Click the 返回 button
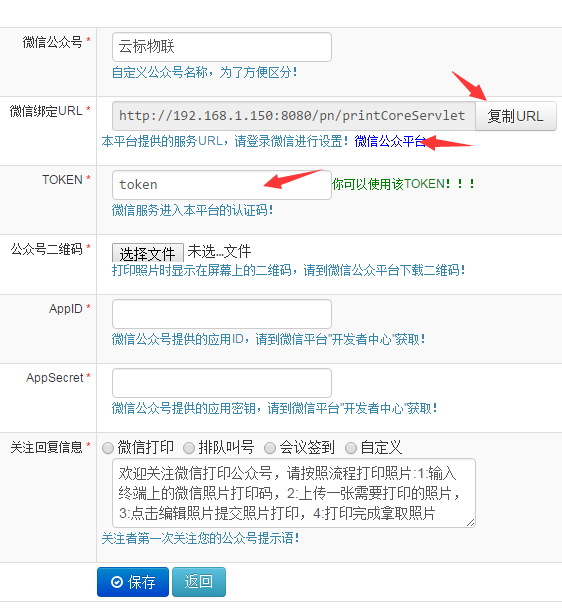Image resolution: width=562 pixels, height=614 pixels. pos(199,582)
